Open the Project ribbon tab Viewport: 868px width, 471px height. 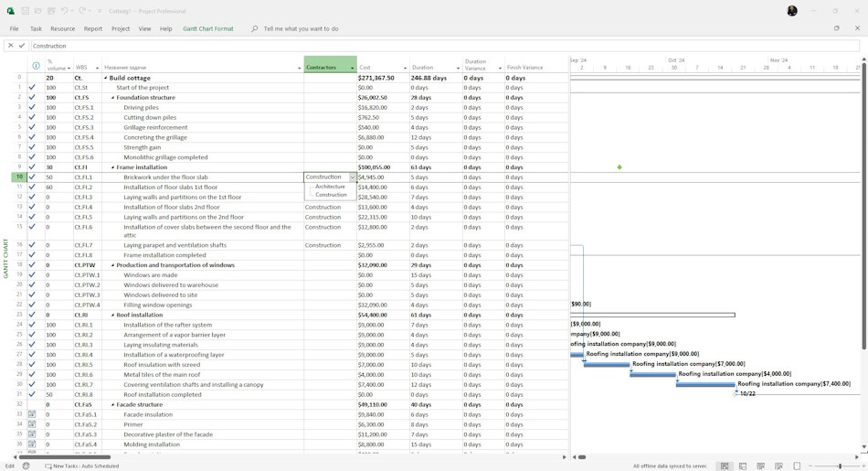coord(120,29)
